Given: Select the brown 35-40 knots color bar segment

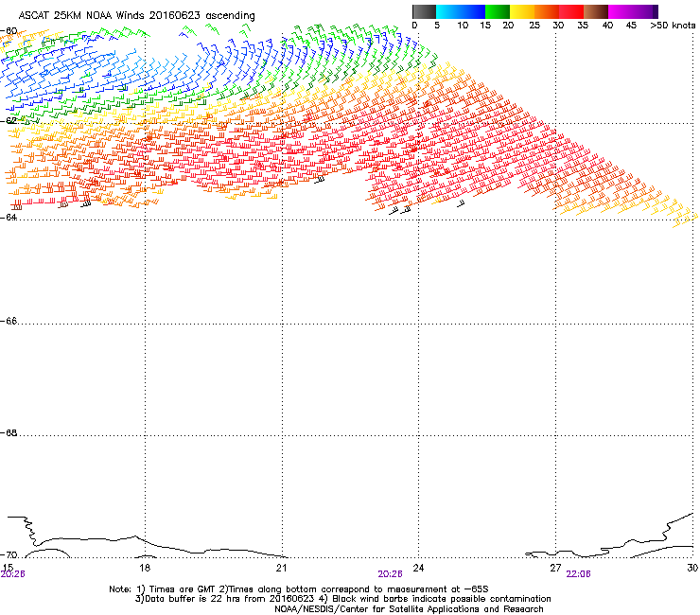Looking at the screenshot, I should pyautogui.click(x=596, y=11).
